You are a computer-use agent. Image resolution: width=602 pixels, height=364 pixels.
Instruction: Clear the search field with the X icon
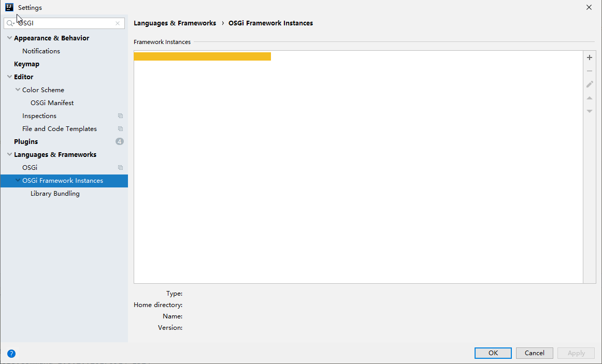(118, 23)
